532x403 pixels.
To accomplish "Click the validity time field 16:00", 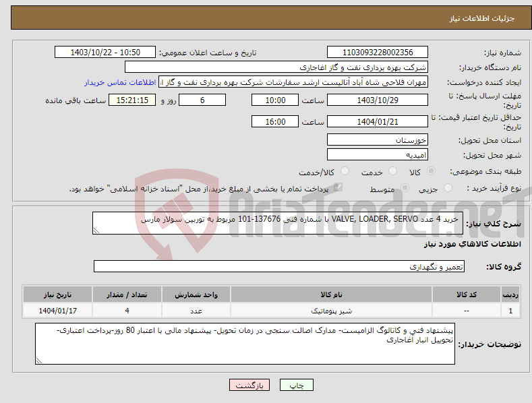I will click(x=275, y=121).
